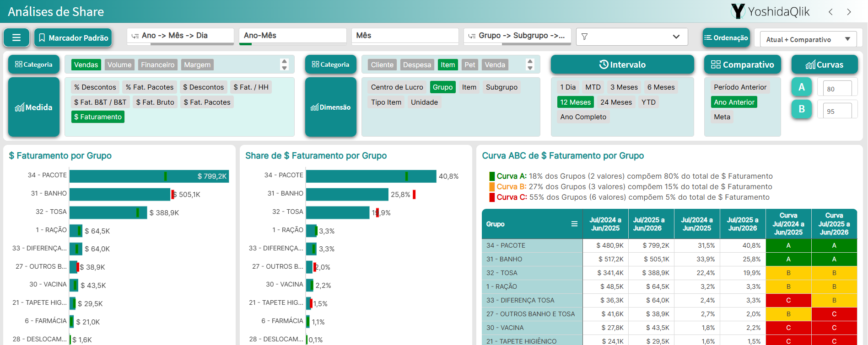Image resolution: width=868 pixels, height=345 pixels.
Task: Click the curve A threshold input showing 80
Action: (x=837, y=88)
